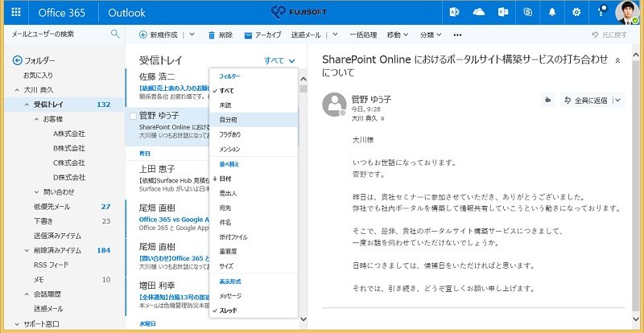Sort by 添付ファイル attachments
Screen dimensions: 644x333
(x=253, y=237)
